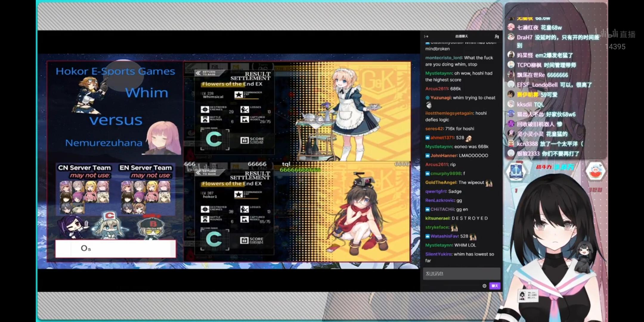Open chat settings gear icon
The height and width of the screenshot is (322, 644).
[484, 286]
